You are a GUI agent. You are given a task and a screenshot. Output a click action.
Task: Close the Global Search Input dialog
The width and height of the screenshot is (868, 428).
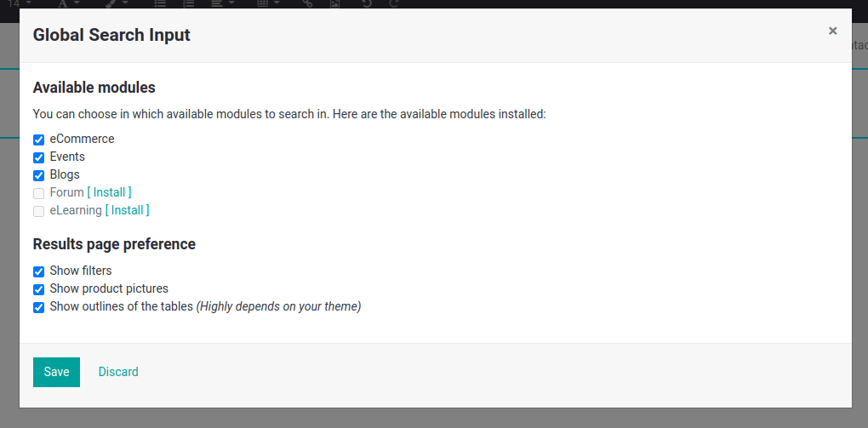point(832,31)
